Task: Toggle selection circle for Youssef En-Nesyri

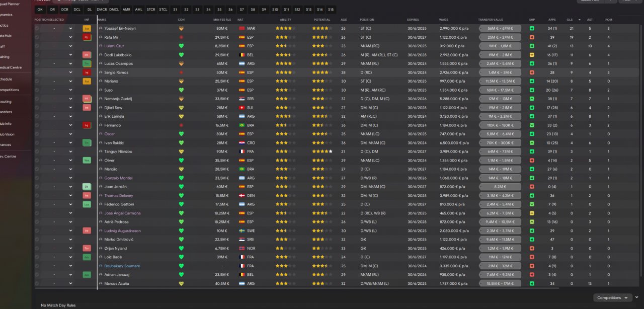Action: click(37, 29)
